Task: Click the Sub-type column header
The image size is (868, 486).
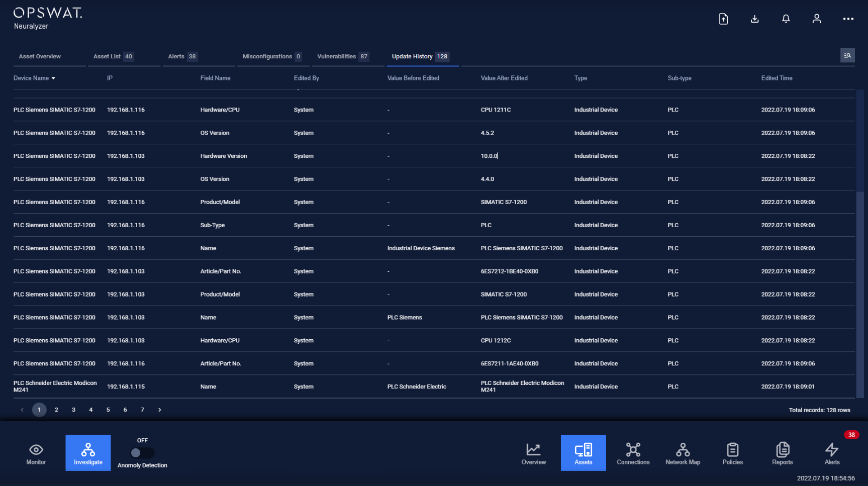Action: [x=680, y=78]
